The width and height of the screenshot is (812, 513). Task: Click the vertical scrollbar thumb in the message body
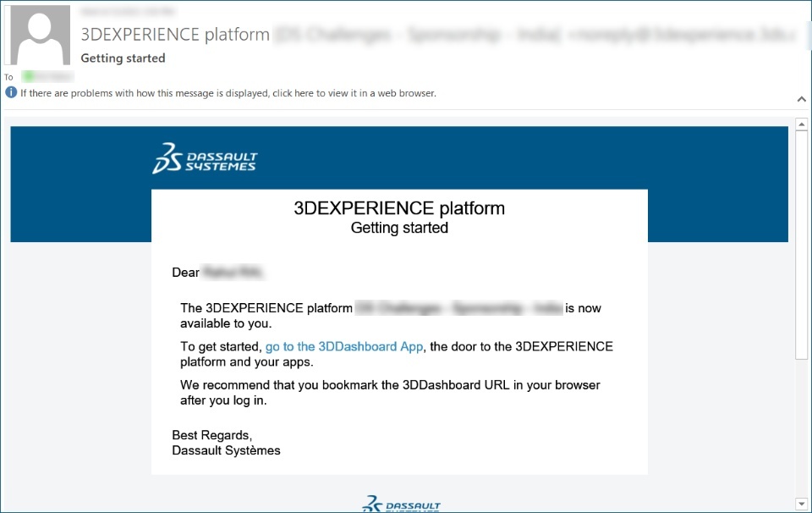point(802,245)
